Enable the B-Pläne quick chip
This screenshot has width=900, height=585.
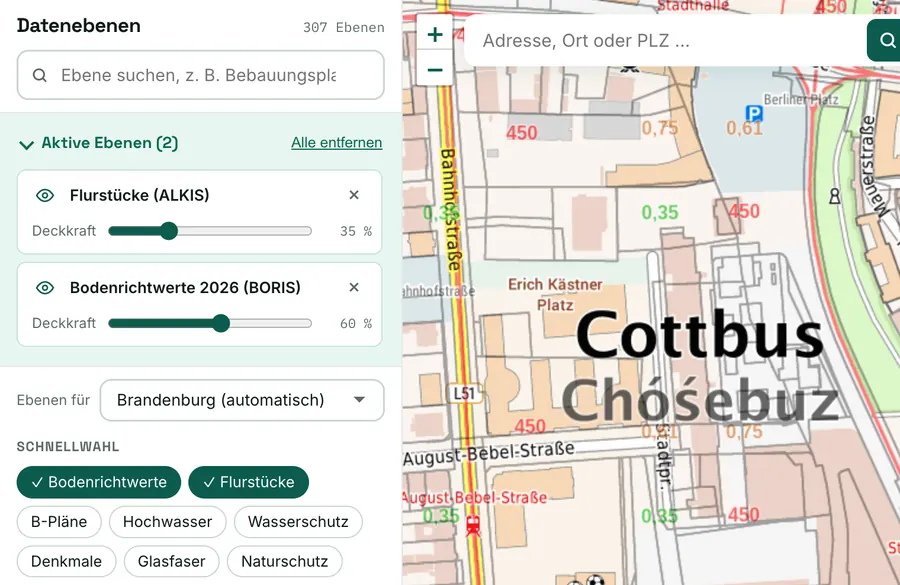click(x=59, y=522)
